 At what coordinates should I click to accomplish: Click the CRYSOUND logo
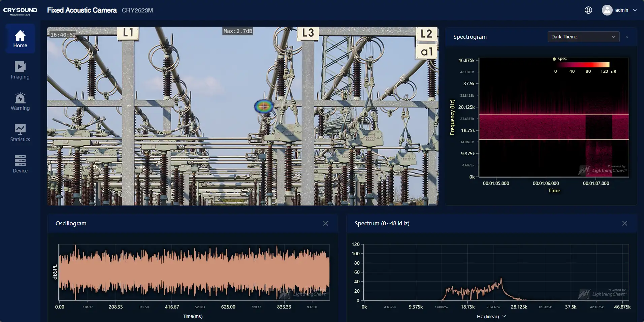pos(20,11)
